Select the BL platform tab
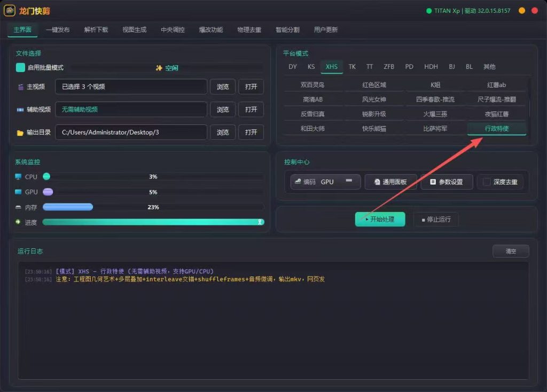The image size is (547, 392). tap(469, 67)
